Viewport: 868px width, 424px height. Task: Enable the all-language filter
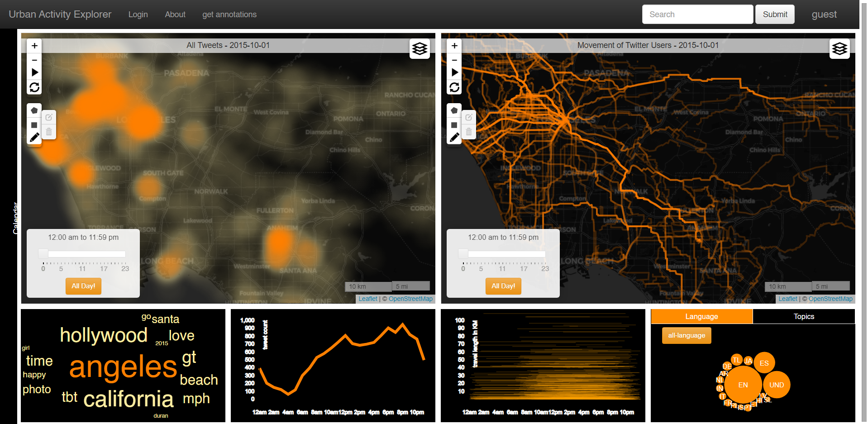click(686, 335)
